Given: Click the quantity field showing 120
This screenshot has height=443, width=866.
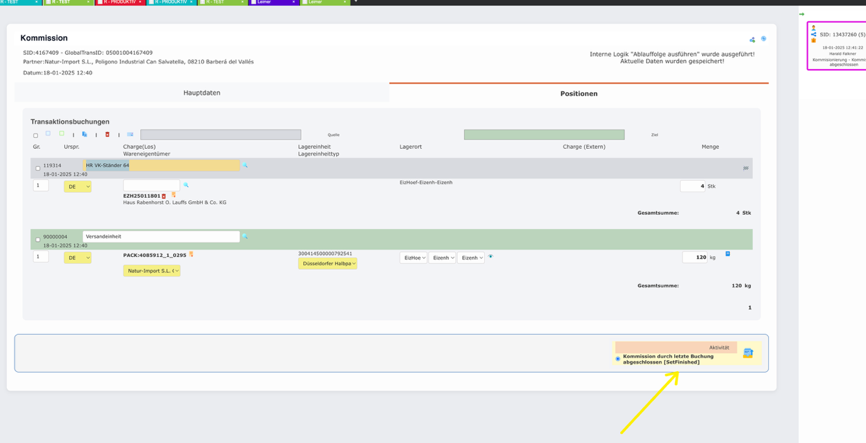Looking at the screenshot, I should click(693, 257).
